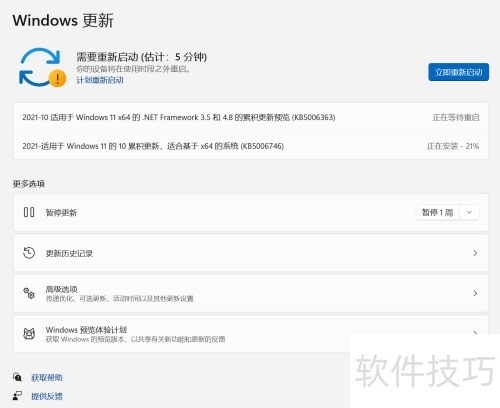The image size is (500, 408).
Task: Click the pause icon beside 暂停更新
Action: [29, 212]
